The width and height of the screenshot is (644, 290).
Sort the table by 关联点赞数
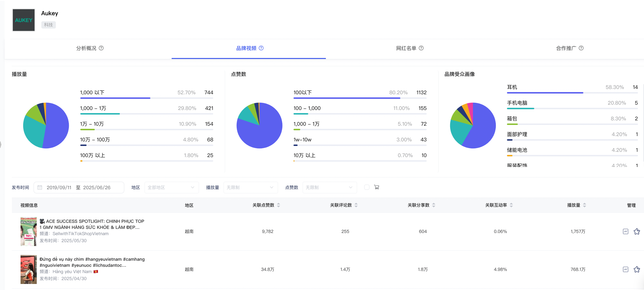pos(278,205)
